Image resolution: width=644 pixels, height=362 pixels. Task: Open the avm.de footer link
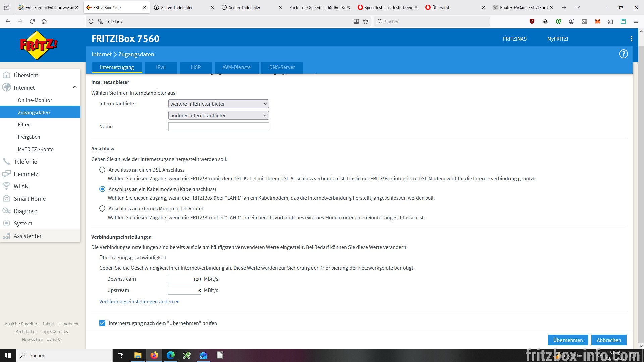click(54, 339)
